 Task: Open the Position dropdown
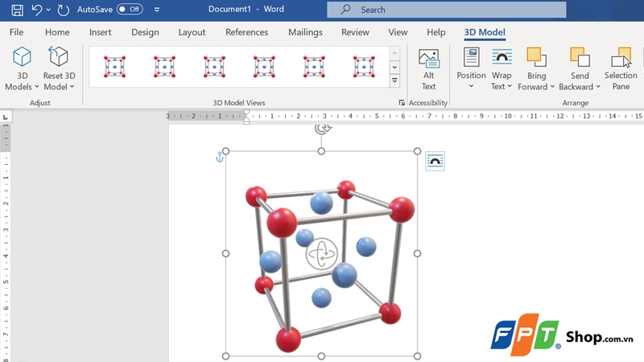pos(471,69)
